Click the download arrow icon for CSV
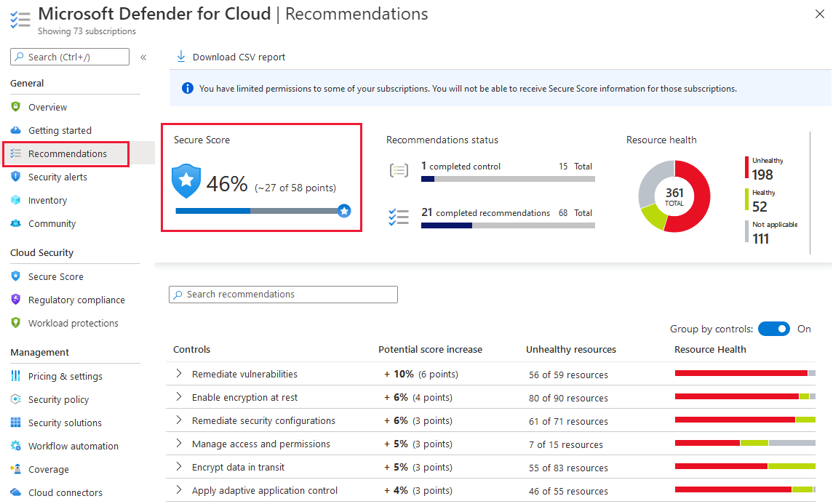 181,57
